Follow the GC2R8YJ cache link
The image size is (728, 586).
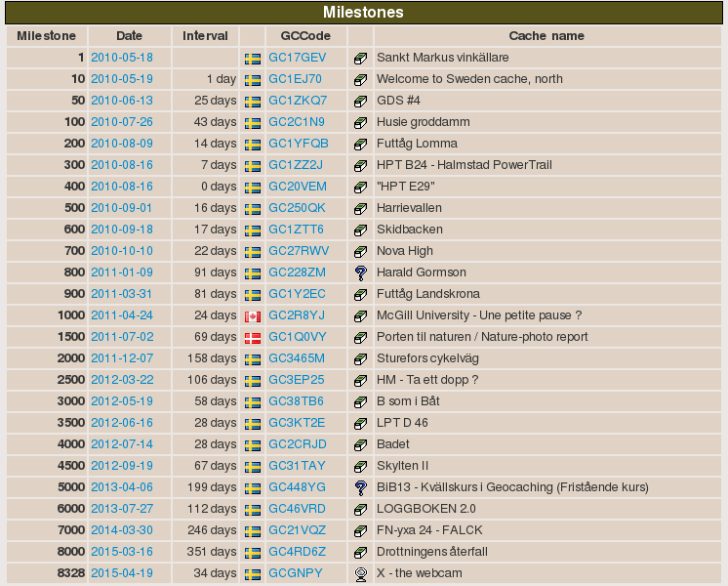(x=296, y=315)
